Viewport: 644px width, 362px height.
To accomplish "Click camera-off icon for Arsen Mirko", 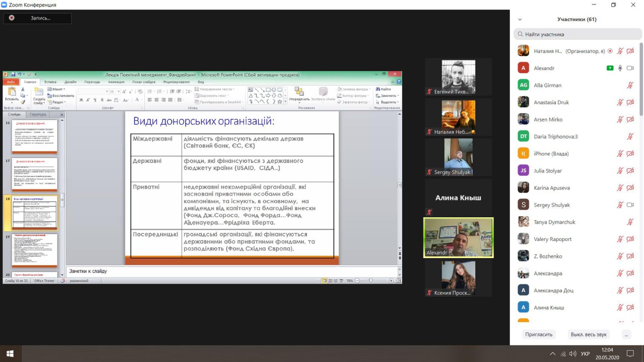I will [630, 119].
